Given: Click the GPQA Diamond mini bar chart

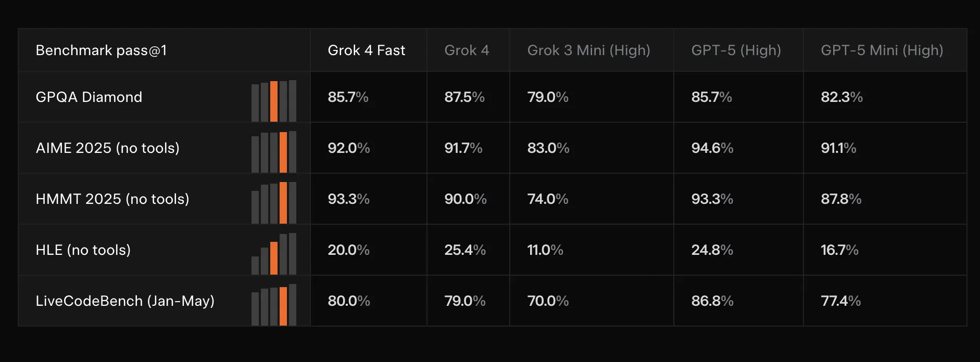Looking at the screenshot, I should [274, 101].
